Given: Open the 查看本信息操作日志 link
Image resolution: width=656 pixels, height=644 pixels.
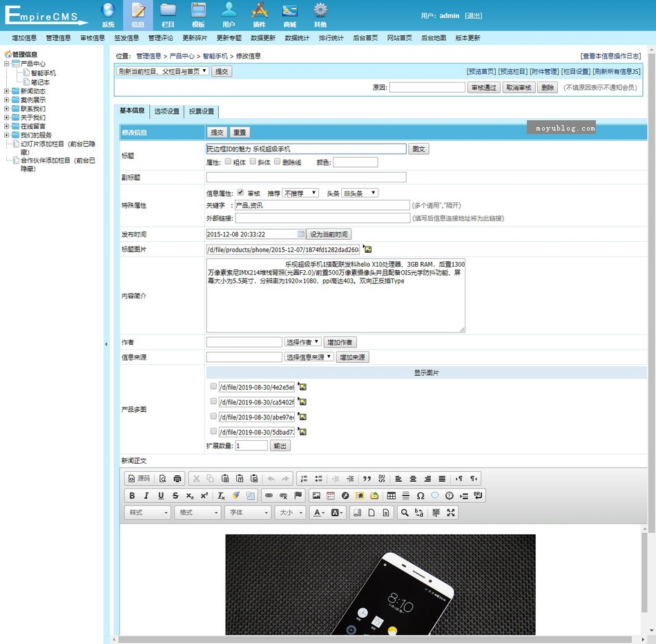Looking at the screenshot, I should pyautogui.click(x=611, y=56).
